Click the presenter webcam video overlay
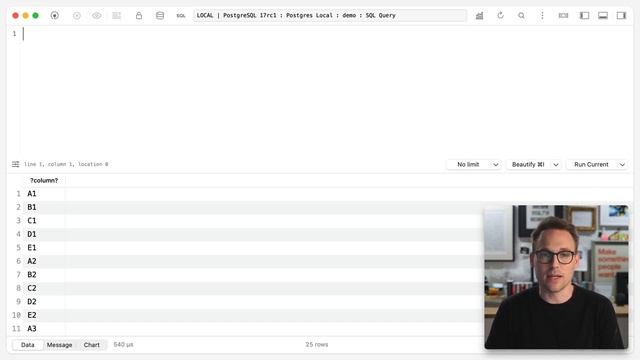 click(556, 277)
